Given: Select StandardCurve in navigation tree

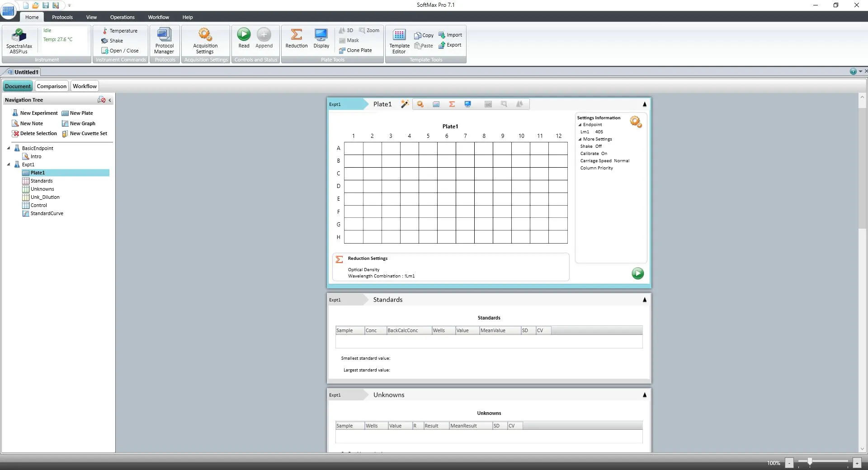Looking at the screenshot, I should point(47,213).
